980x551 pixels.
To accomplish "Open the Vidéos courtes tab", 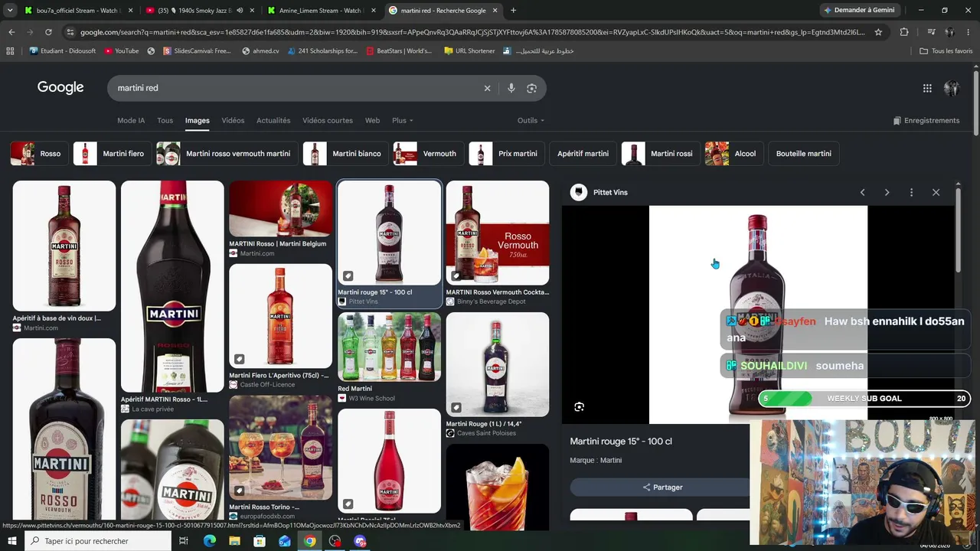I will point(328,120).
